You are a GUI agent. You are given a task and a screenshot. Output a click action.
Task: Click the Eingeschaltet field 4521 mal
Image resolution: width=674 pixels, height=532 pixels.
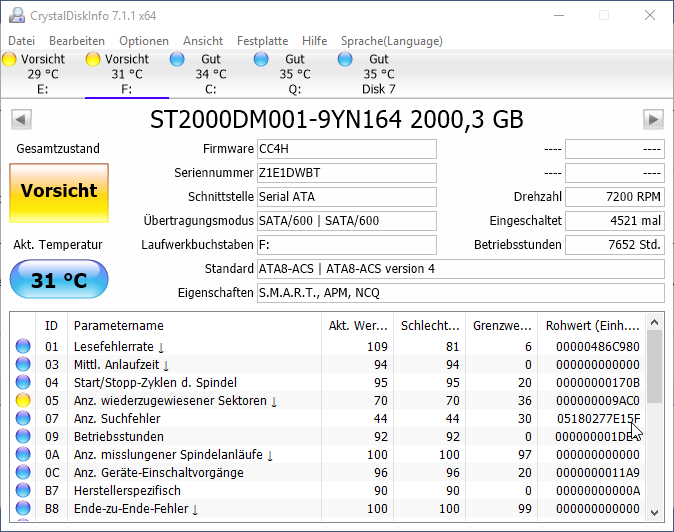click(x=615, y=221)
